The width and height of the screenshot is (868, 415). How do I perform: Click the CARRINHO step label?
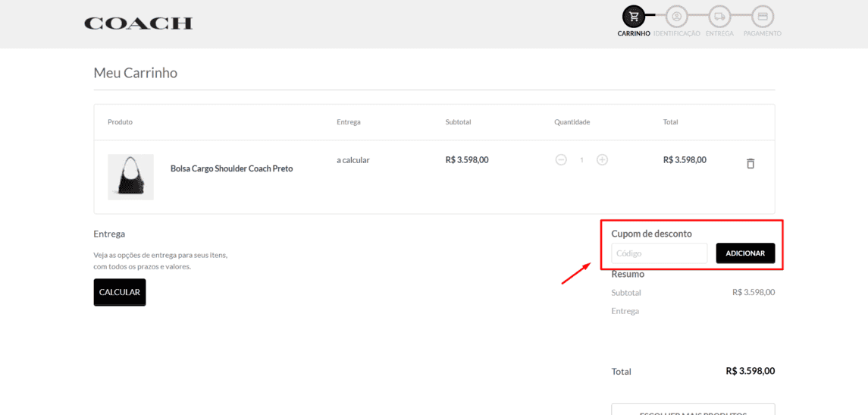pos(634,33)
